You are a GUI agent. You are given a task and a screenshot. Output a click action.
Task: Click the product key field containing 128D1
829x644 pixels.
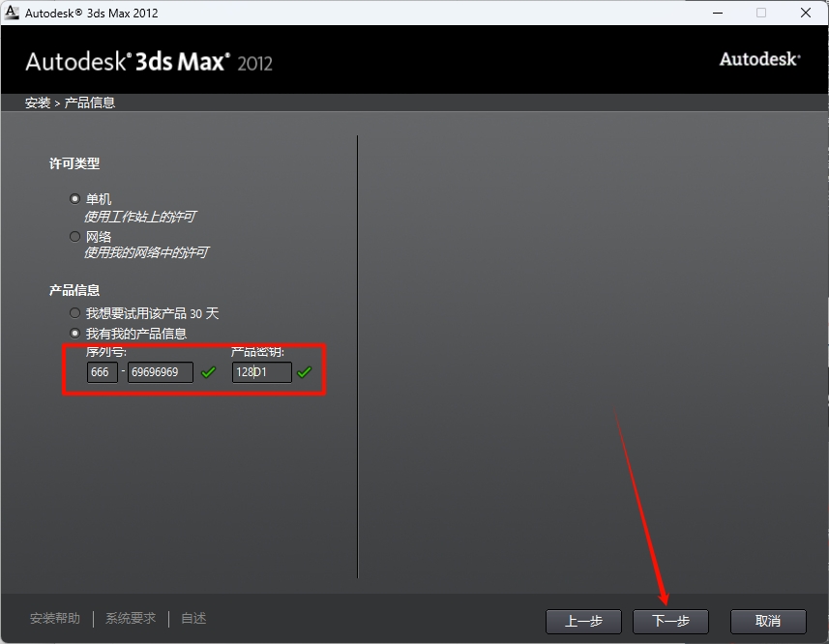(x=261, y=372)
